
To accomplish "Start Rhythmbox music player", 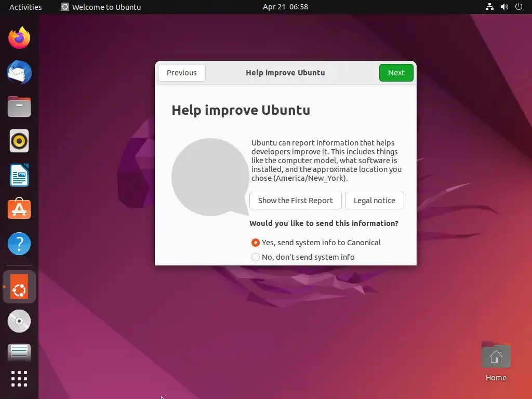I will [x=19, y=141].
